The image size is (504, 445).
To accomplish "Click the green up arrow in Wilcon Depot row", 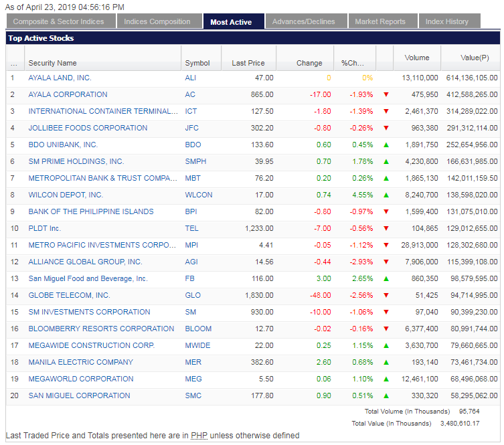I will click(x=386, y=195).
